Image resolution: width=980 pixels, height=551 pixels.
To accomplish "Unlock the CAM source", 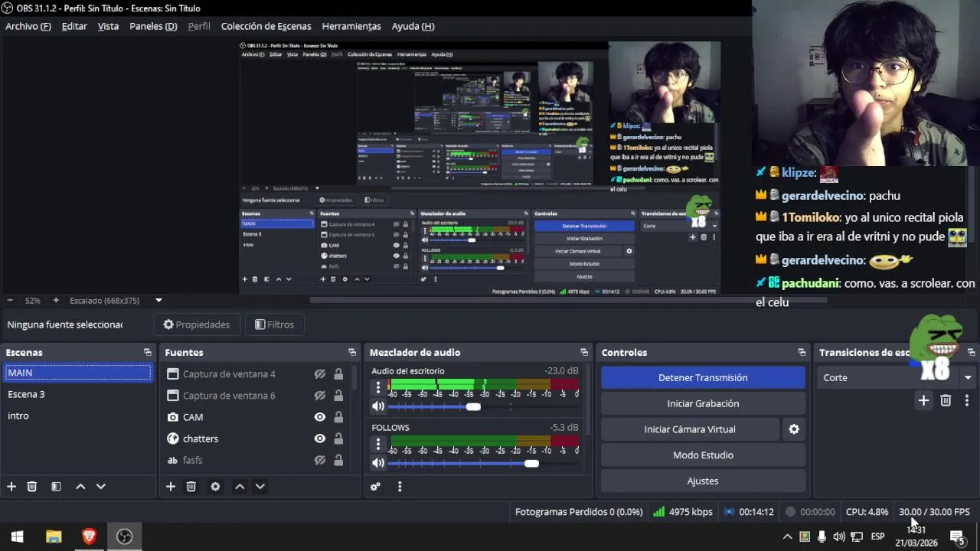I will coord(338,417).
